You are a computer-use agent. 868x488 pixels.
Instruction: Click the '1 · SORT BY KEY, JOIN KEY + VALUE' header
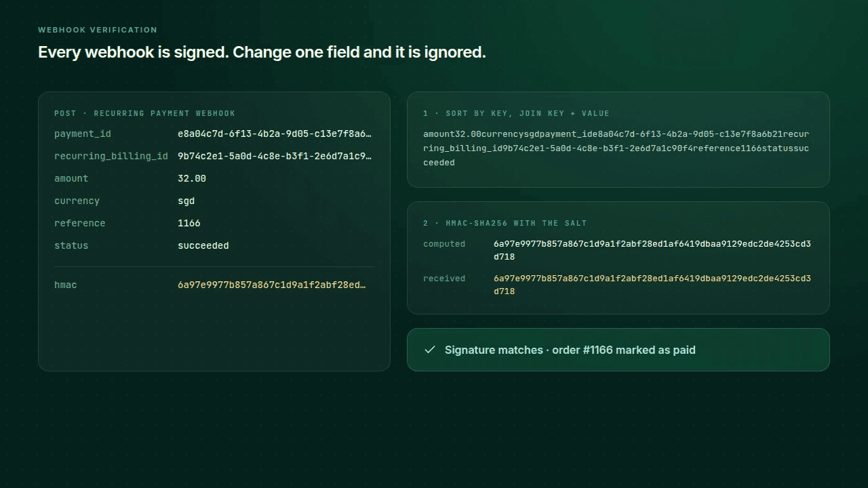coord(516,113)
